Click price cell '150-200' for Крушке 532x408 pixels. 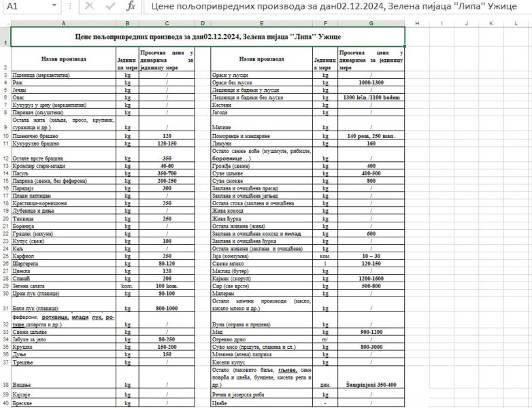pyautogui.click(x=167, y=347)
